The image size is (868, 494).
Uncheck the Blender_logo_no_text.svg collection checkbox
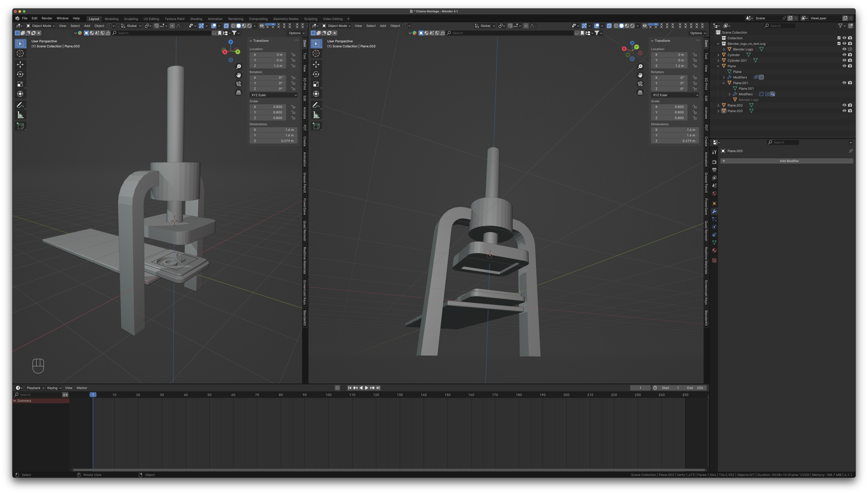pos(839,43)
